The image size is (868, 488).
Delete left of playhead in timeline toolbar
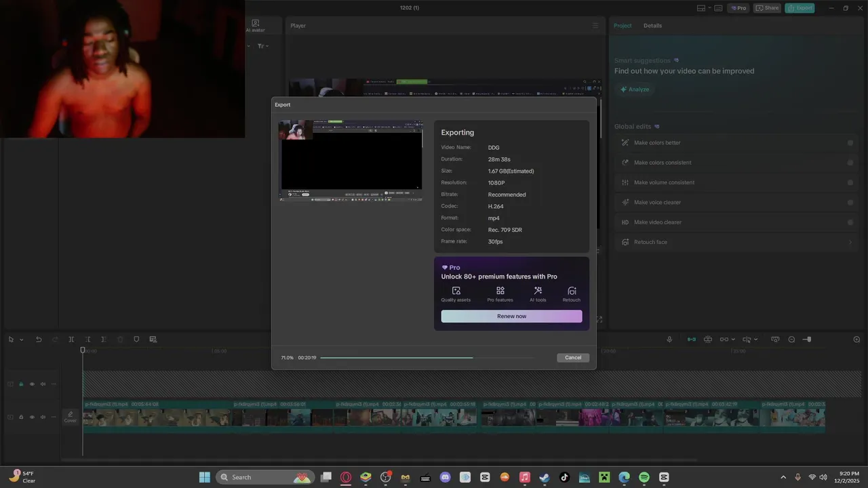click(87, 340)
